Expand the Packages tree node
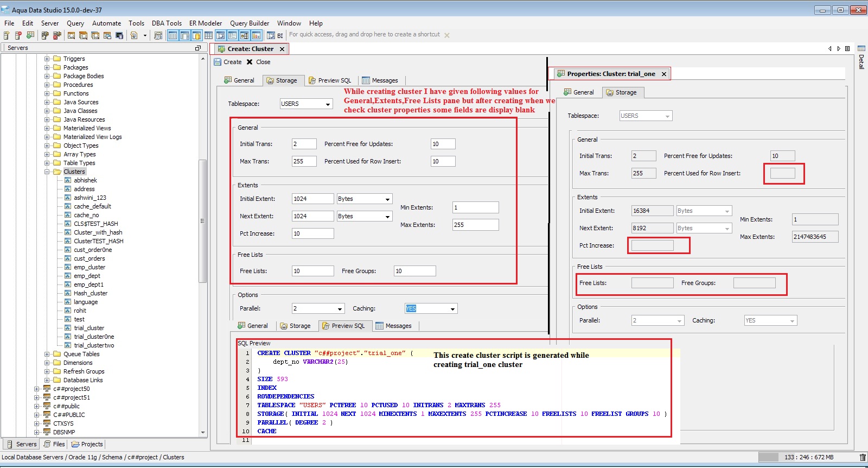This screenshot has height=468, width=868. (x=47, y=67)
